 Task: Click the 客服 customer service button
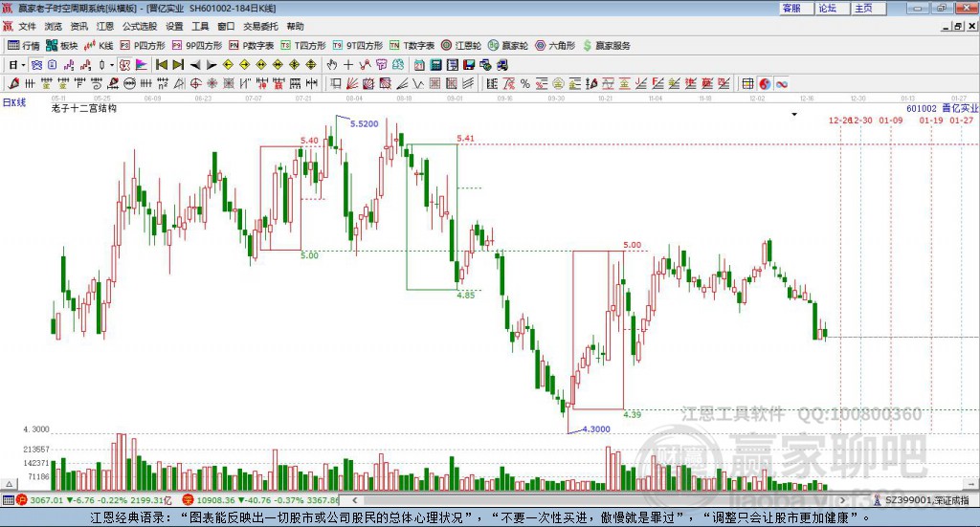point(796,8)
